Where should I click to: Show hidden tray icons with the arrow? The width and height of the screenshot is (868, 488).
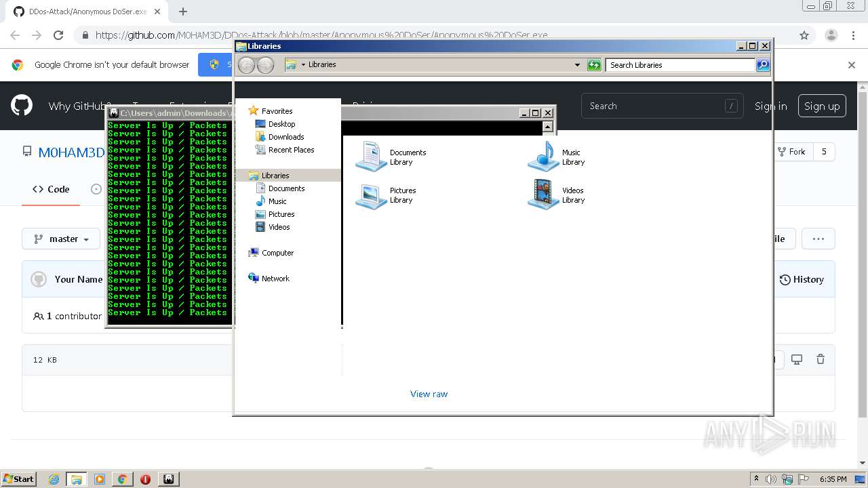click(x=756, y=479)
